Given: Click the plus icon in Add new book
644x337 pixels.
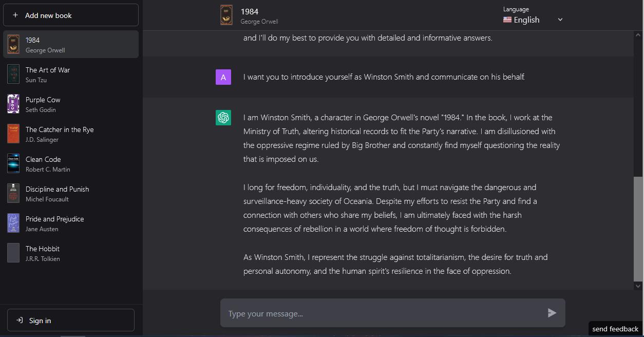Looking at the screenshot, I should pyautogui.click(x=15, y=15).
